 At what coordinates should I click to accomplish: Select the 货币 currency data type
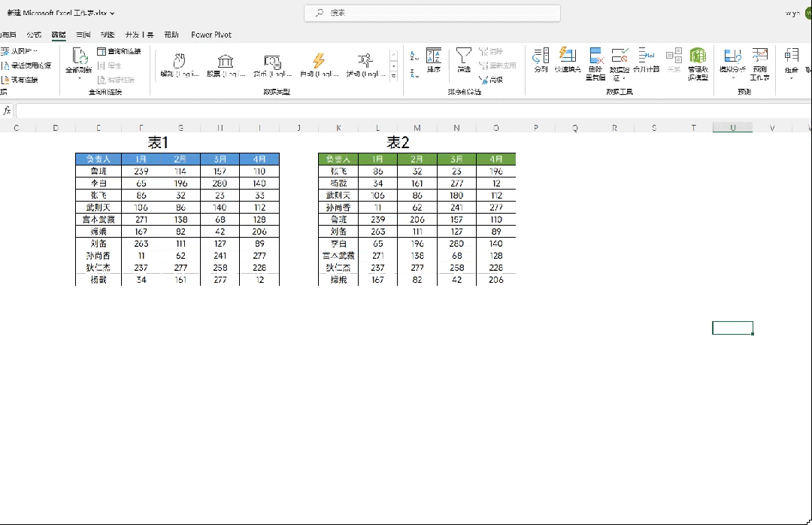pos(272,65)
